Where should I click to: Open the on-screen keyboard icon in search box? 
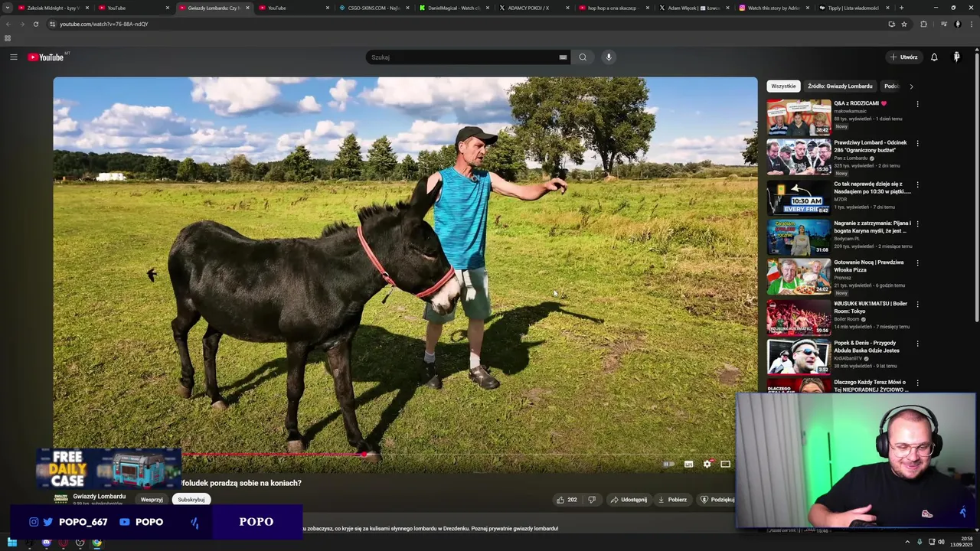(x=563, y=57)
